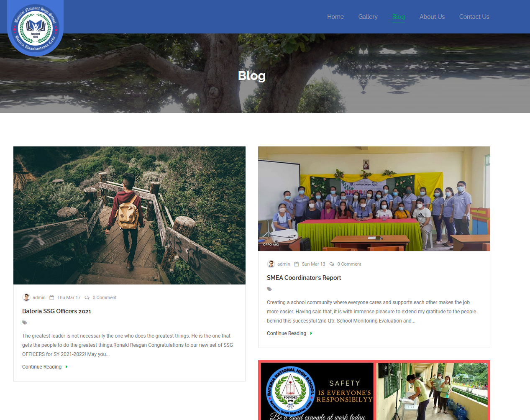Click tags icon under SMEA Coordinator's Report

click(269, 289)
